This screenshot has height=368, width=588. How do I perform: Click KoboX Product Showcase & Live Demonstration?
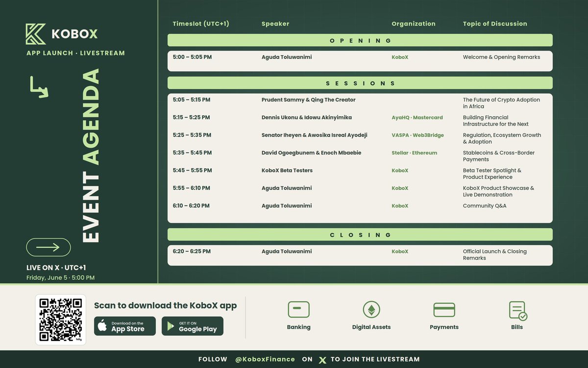coord(499,191)
